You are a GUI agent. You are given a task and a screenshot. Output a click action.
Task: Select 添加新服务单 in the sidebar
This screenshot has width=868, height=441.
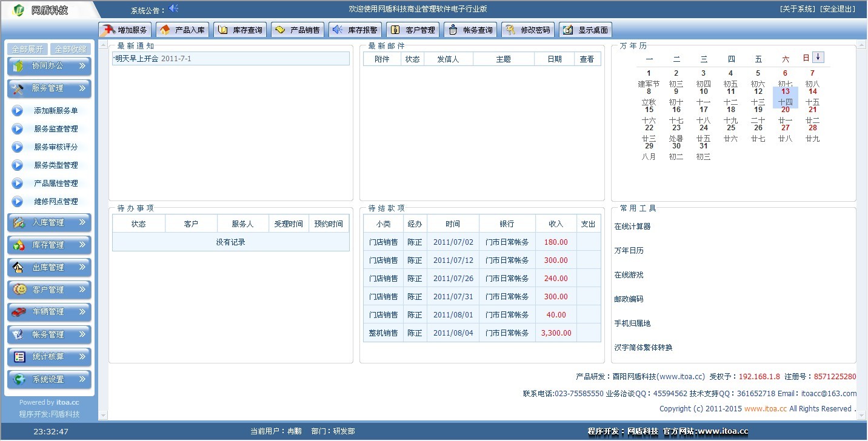[56, 111]
